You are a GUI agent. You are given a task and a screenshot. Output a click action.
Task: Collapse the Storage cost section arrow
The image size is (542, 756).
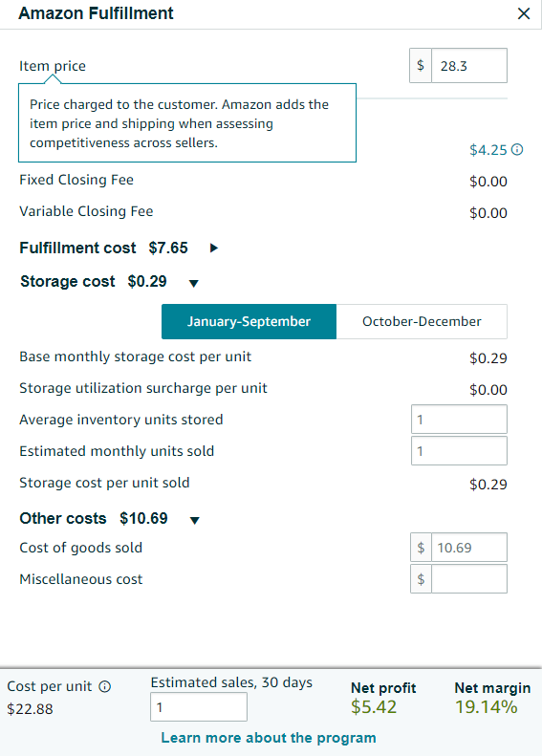(x=194, y=283)
